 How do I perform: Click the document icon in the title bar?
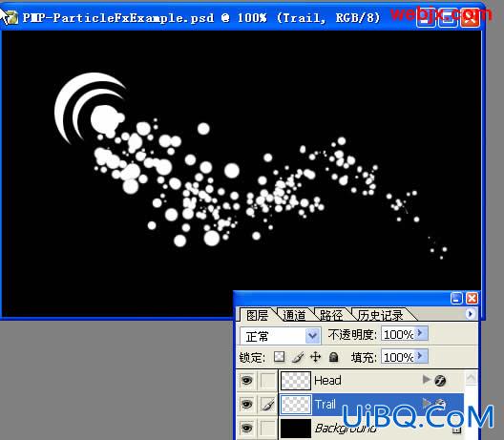pyautogui.click(x=11, y=18)
